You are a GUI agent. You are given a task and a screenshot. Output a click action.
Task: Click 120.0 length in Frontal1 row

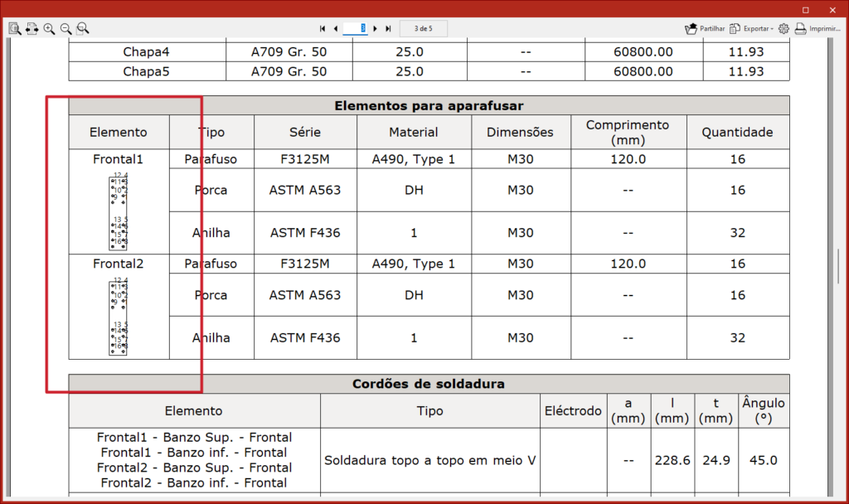tap(628, 159)
